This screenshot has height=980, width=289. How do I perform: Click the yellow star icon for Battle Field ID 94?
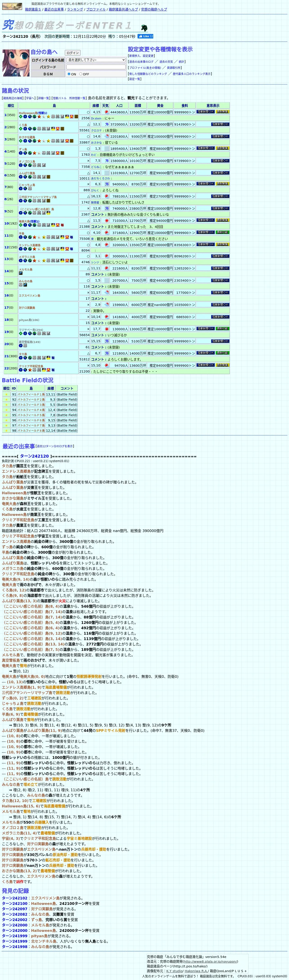(6, 410)
